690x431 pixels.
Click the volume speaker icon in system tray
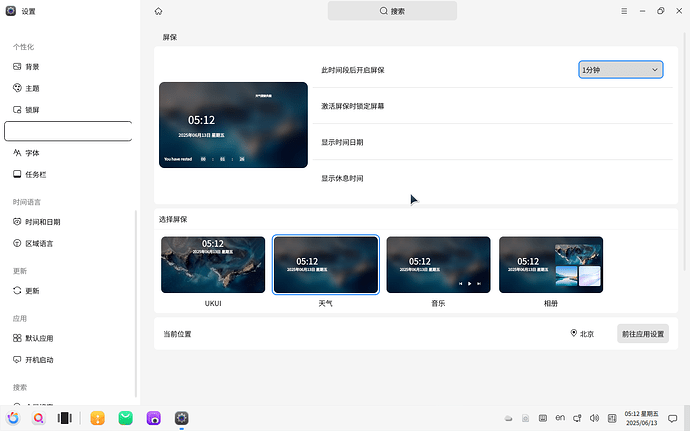(594, 418)
